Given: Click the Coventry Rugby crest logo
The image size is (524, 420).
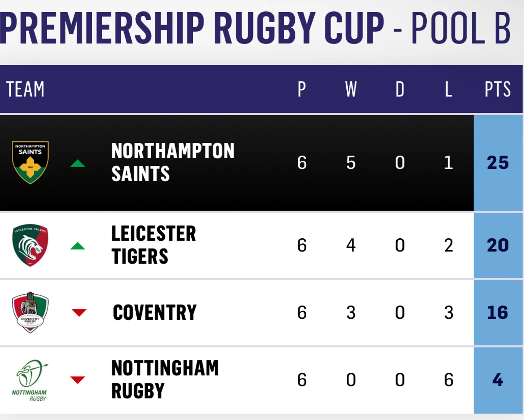Looking at the screenshot, I should (x=30, y=312).
